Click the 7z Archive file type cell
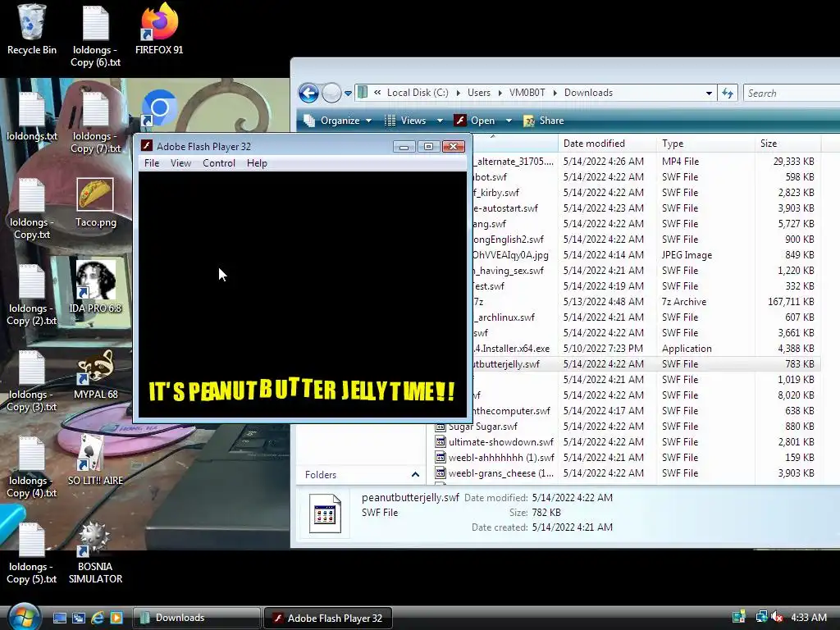Viewport: 840px width, 630px height. tap(683, 302)
